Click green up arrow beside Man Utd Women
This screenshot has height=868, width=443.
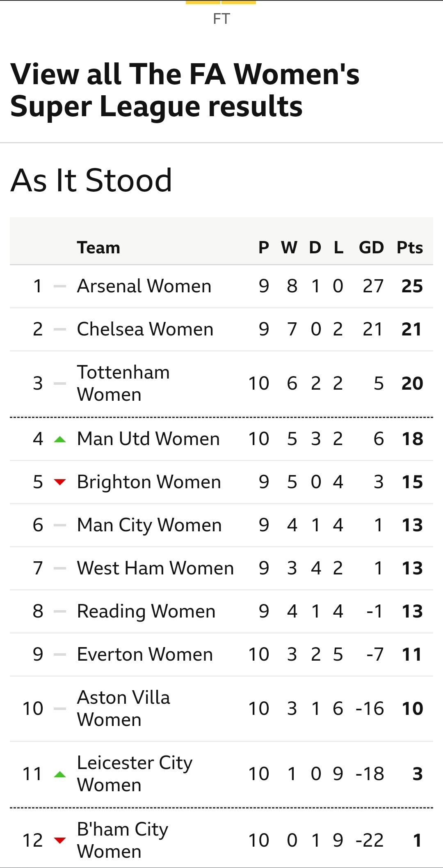(60, 439)
